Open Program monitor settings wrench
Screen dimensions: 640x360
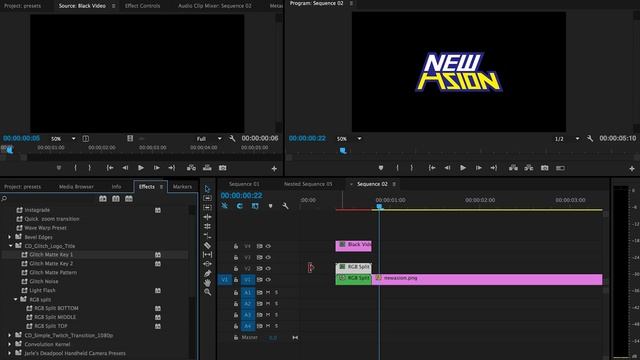point(590,139)
